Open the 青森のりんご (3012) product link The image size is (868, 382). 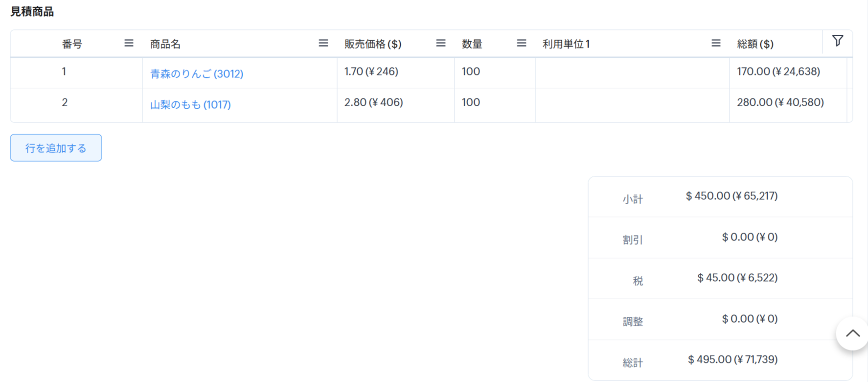[197, 74]
